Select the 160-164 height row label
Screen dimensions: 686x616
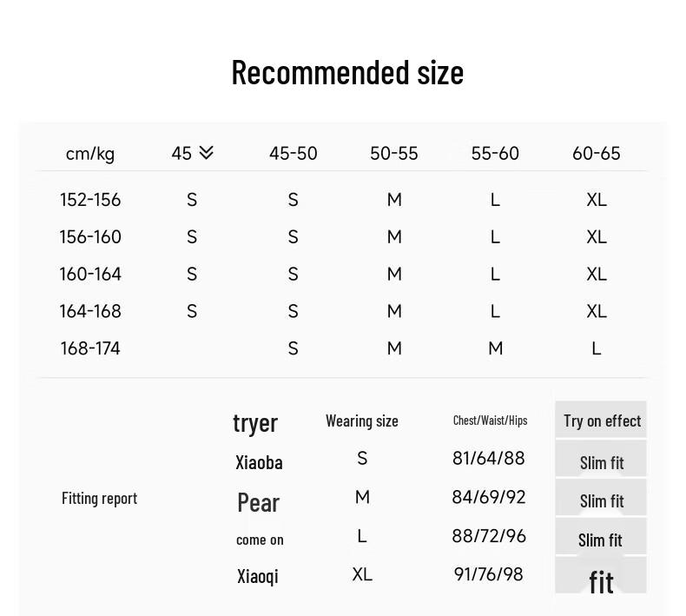(x=90, y=274)
